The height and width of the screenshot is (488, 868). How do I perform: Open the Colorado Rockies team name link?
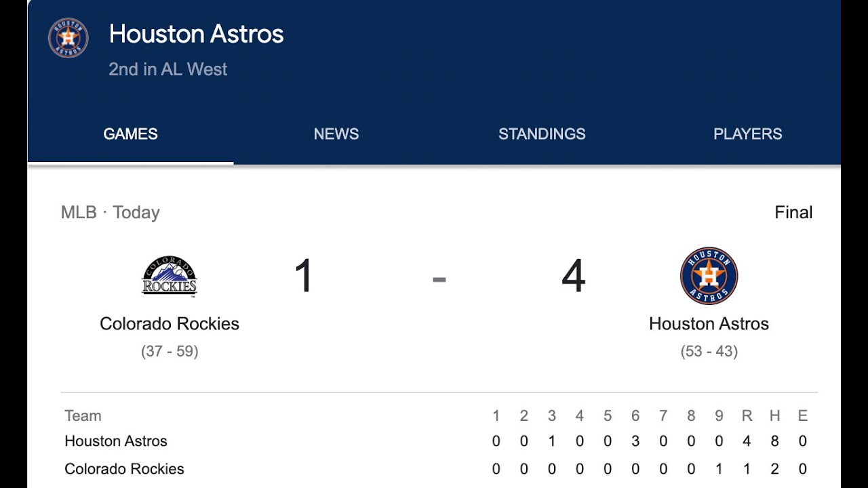tap(170, 324)
